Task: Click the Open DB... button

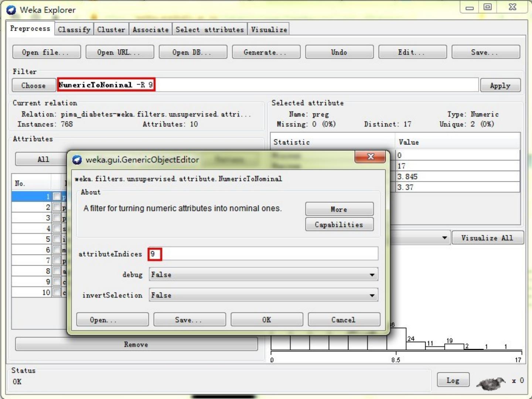Action: 193,52
